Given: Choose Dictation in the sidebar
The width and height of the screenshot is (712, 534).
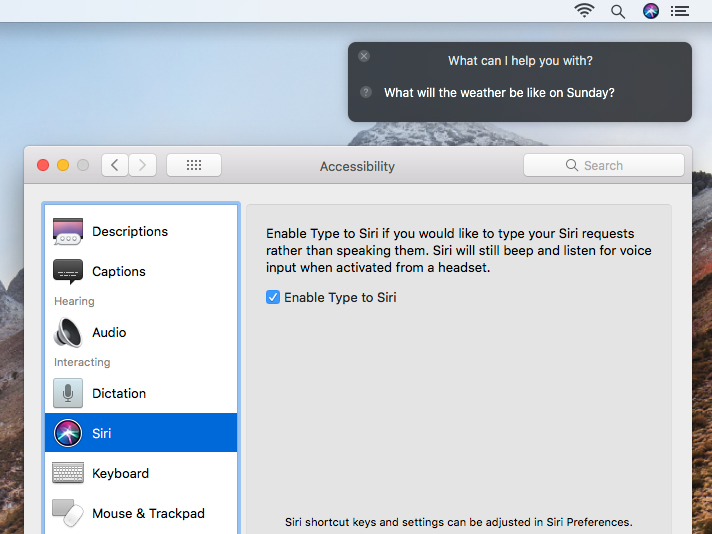Looking at the screenshot, I should pyautogui.click(x=141, y=393).
